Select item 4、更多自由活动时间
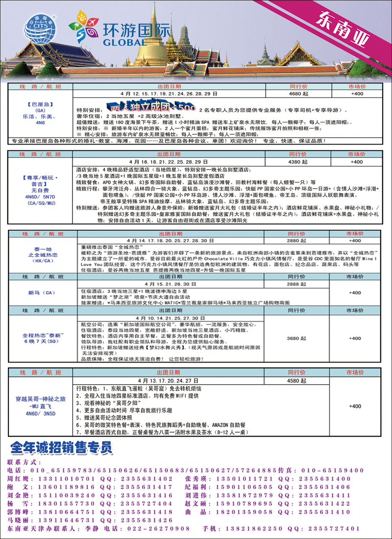The height and width of the screenshot is (539, 392). tap(125, 411)
